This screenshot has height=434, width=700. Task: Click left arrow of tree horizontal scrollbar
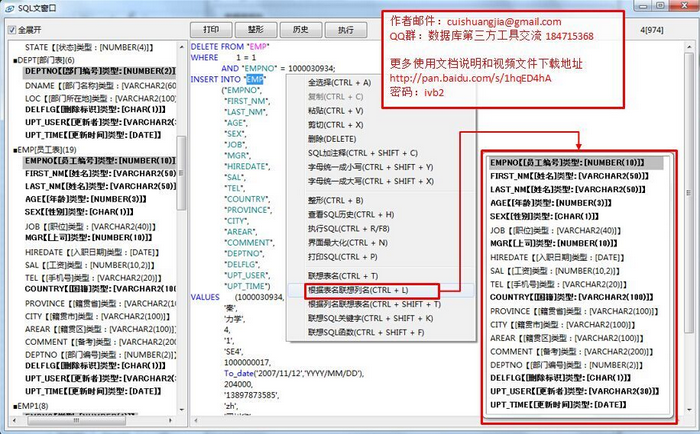pos(14,421)
